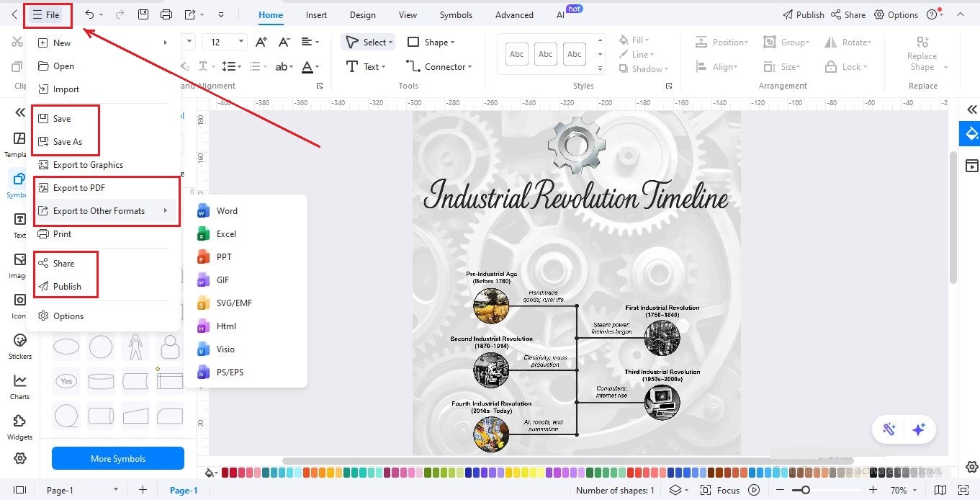Click the Undo arrow icon

coord(89,14)
